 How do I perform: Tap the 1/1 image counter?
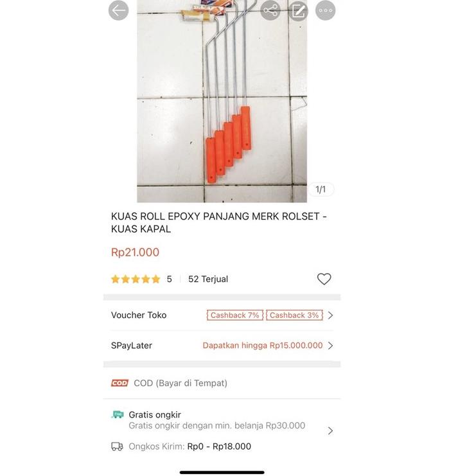pos(321,190)
